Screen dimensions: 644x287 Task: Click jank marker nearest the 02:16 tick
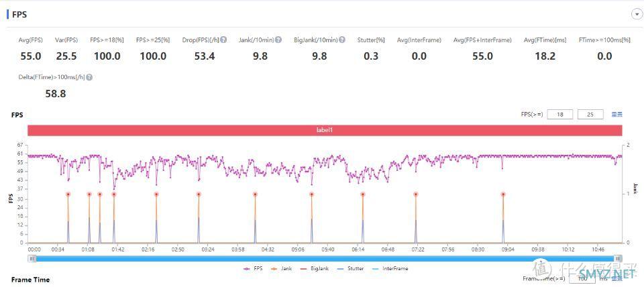coord(156,194)
